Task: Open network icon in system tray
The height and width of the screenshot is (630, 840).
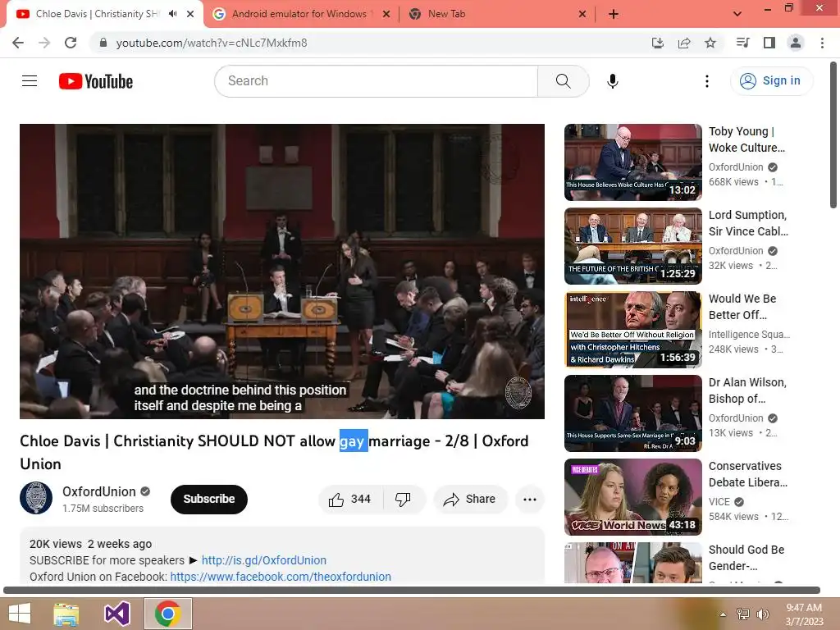Action: coord(742,614)
